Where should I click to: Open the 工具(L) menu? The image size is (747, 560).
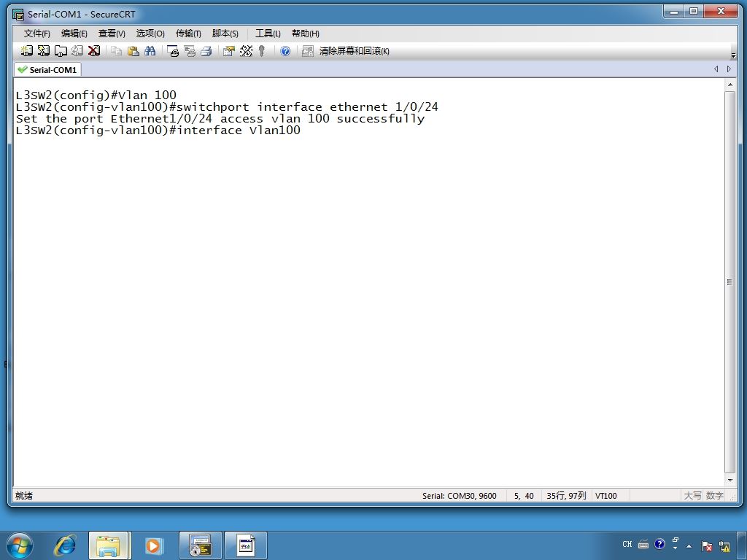pos(268,34)
